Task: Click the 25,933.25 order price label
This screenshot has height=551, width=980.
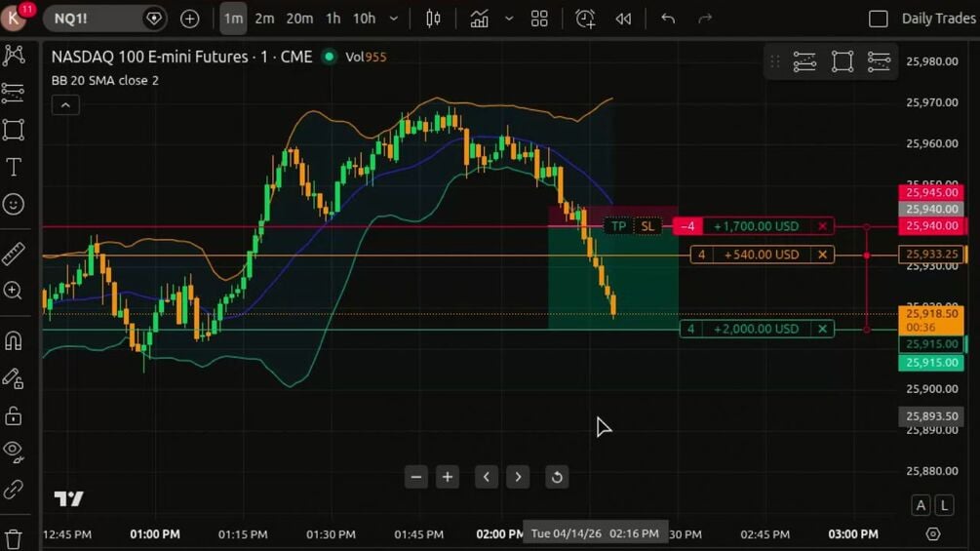Action: click(931, 255)
